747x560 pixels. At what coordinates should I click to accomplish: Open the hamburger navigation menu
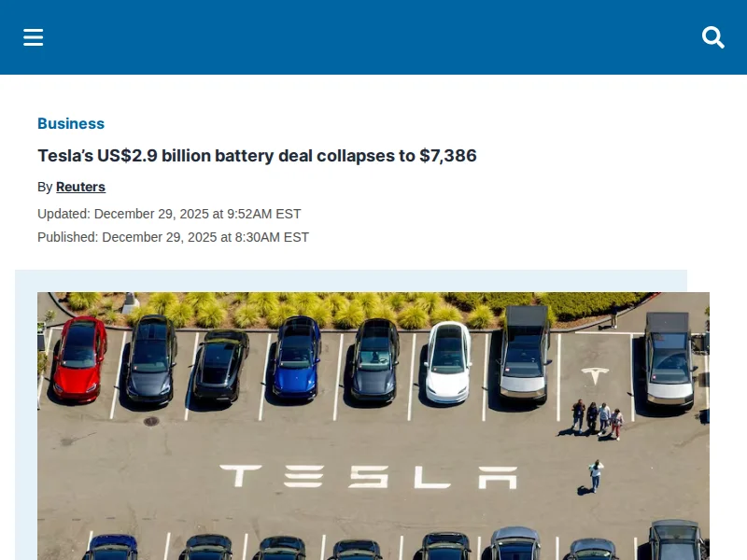pos(34,37)
